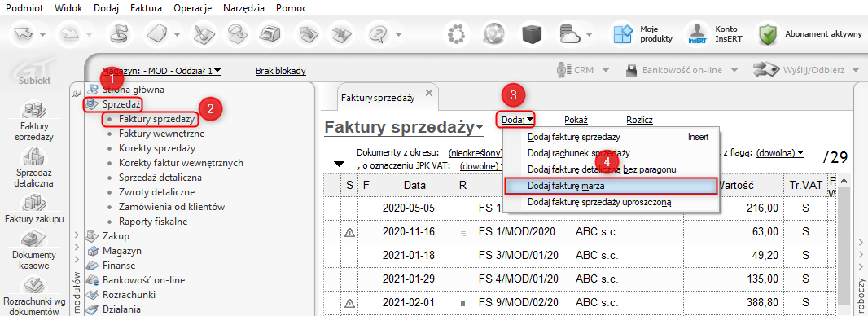
Task: Select Rozrachunki module in the tree
Action: point(129,294)
